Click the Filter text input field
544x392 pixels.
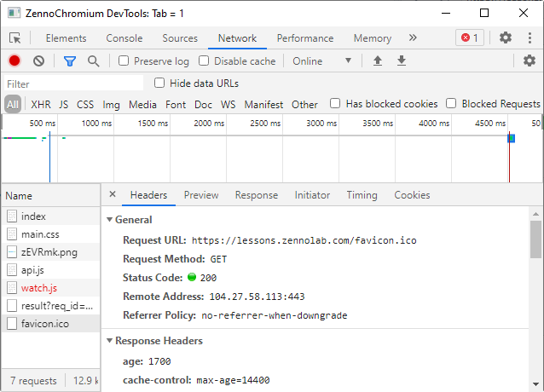73,84
